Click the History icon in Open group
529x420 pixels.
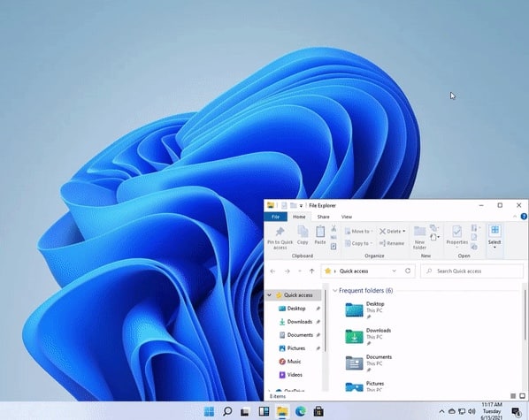[474, 247]
